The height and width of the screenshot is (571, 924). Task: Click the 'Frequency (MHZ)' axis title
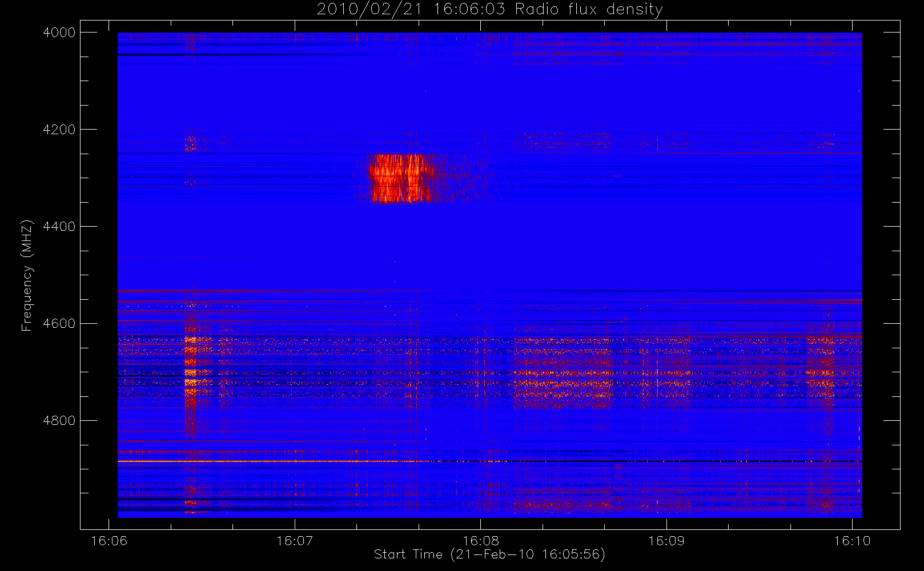click(x=27, y=275)
